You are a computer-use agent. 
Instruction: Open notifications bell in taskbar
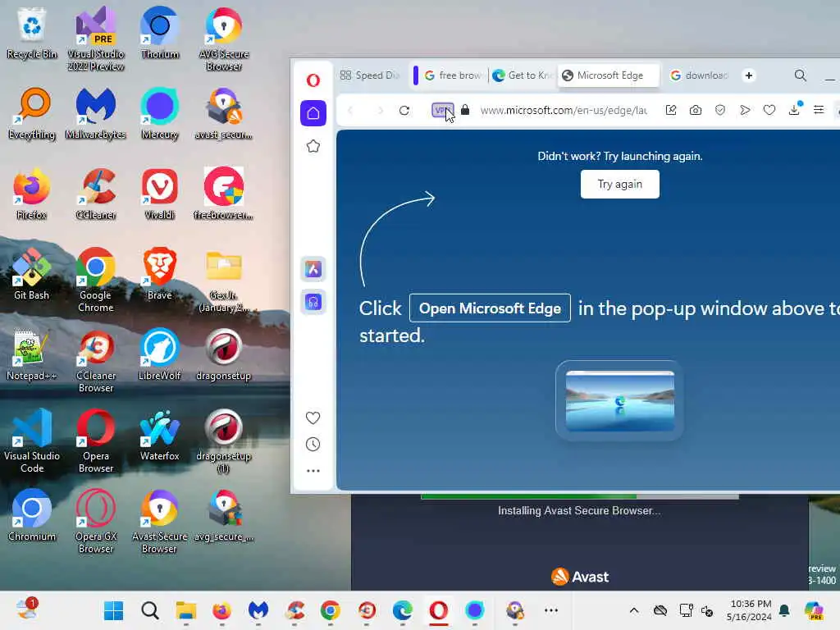click(x=784, y=610)
